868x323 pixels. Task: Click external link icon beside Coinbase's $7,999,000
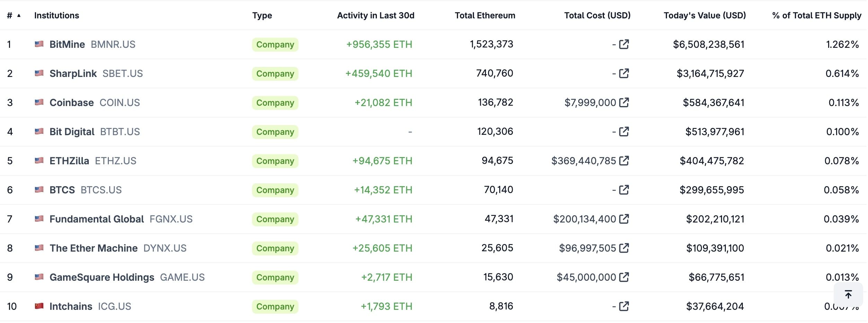pos(624,103)
